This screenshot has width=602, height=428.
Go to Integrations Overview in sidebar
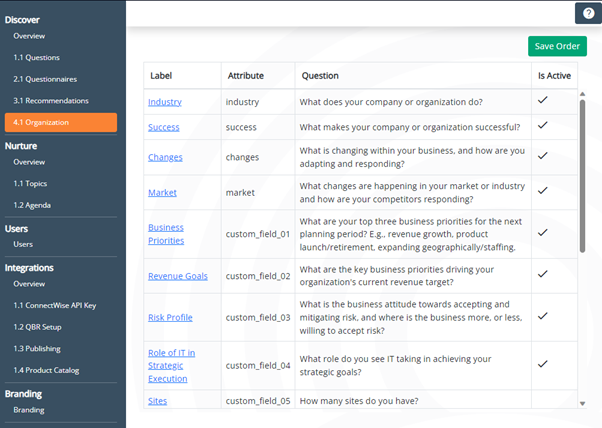tap(29, 284)
